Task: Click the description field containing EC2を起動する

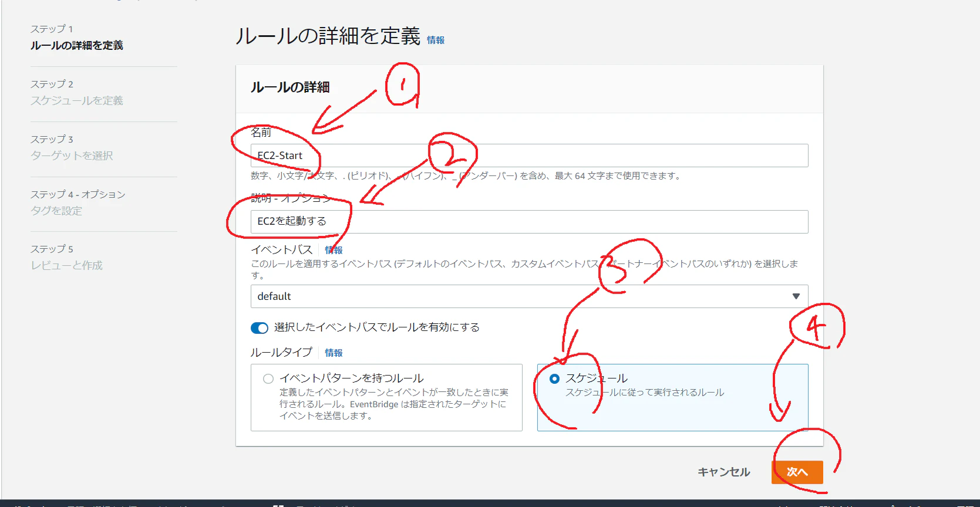Action: (x=529, y=221)
